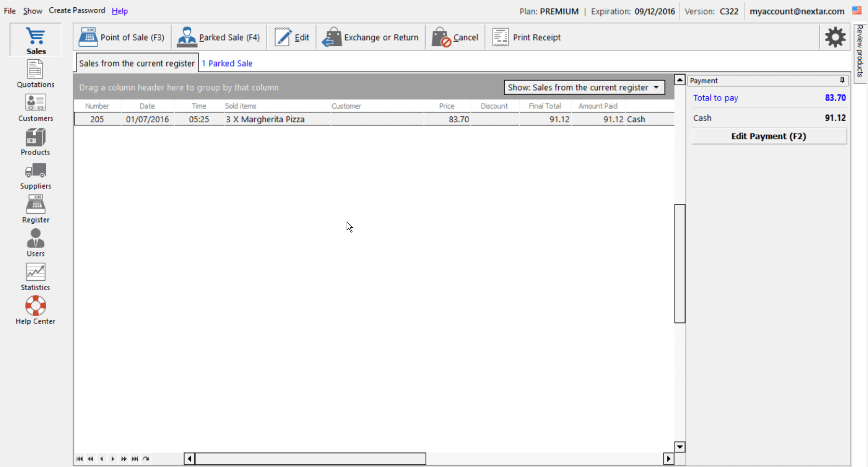
Task: Click the vertical scrollbar down arrow
Action: [x=680, y=447]
